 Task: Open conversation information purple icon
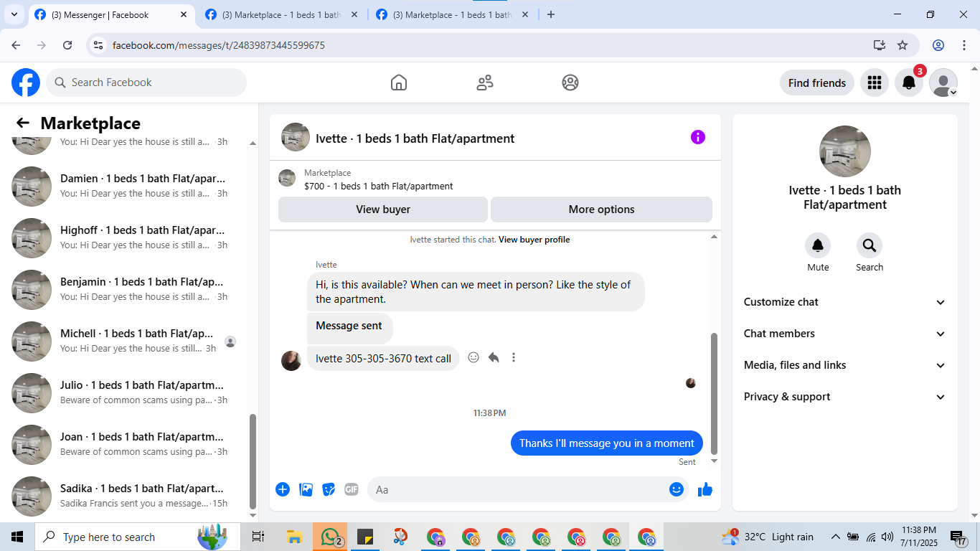pyautogui.click(x=698, y=137)
